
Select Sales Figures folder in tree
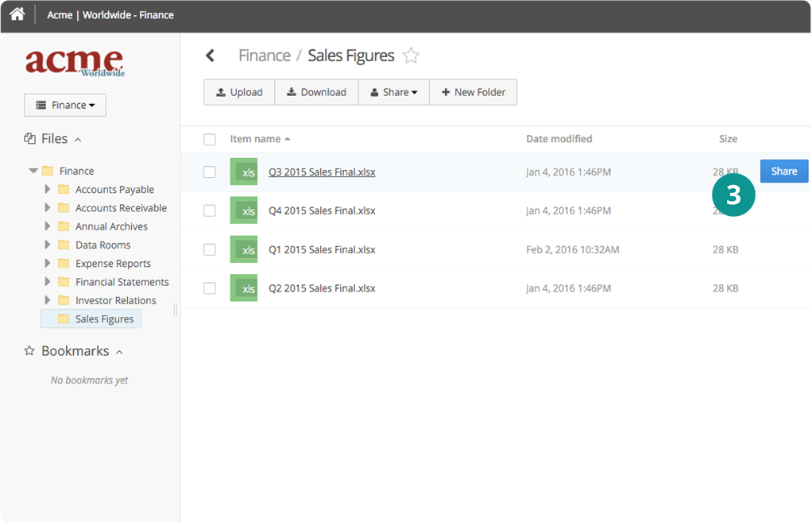tap(104, 319)
